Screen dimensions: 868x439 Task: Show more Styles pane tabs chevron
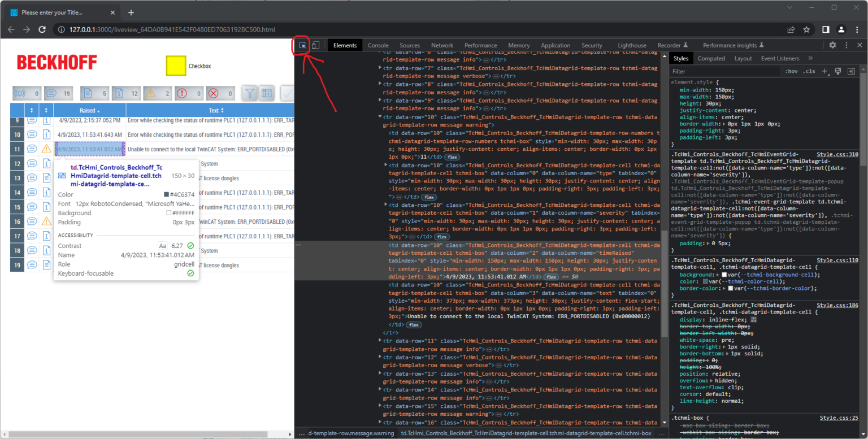click(x=810, y=58)
